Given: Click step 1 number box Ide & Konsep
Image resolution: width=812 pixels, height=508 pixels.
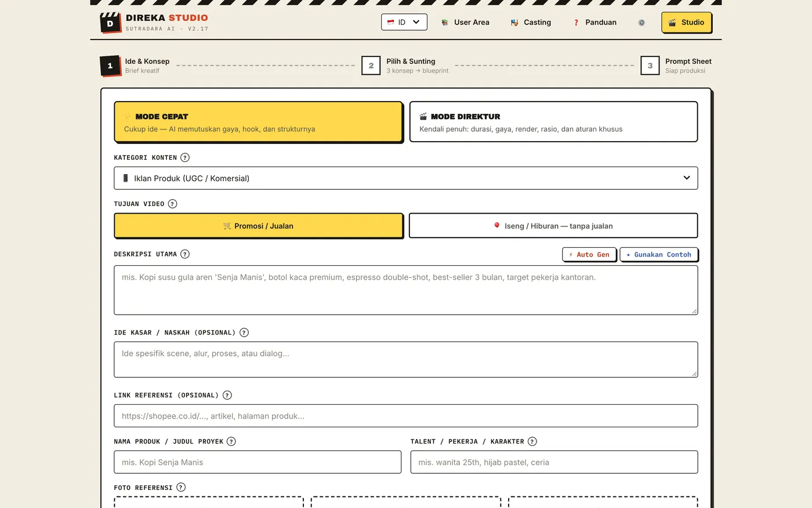Looking at the screenshot, I should click(110, 66).
